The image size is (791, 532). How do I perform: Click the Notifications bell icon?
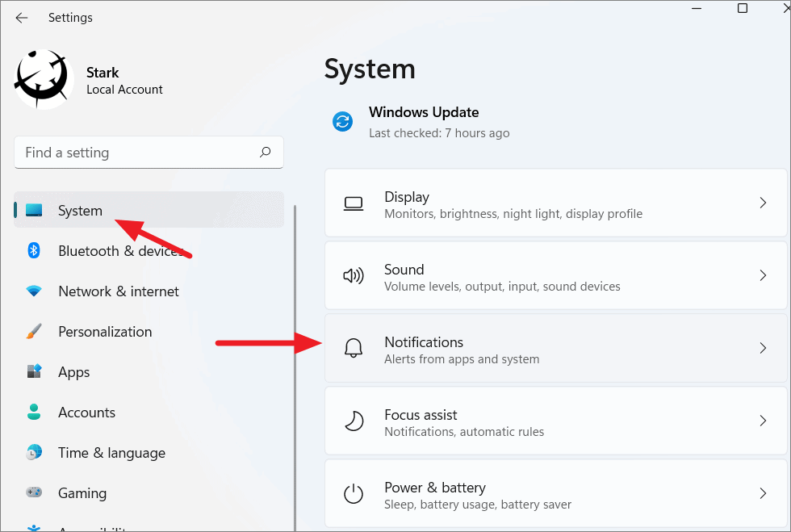353,348
